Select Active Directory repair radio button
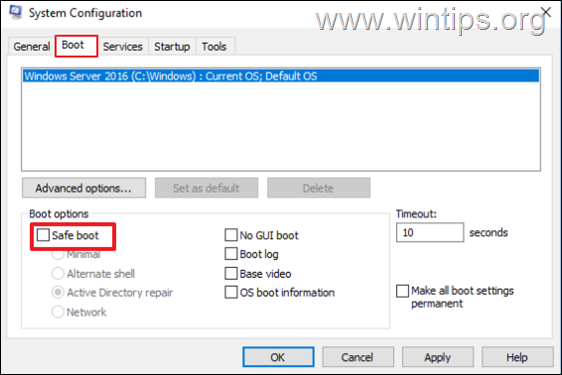The height and width of the screenshot is (375, 562). coord(58,292)
